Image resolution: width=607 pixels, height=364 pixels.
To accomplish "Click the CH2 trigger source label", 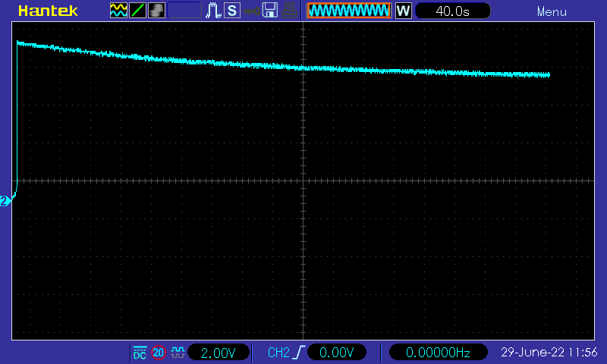I will pos(278,353).
